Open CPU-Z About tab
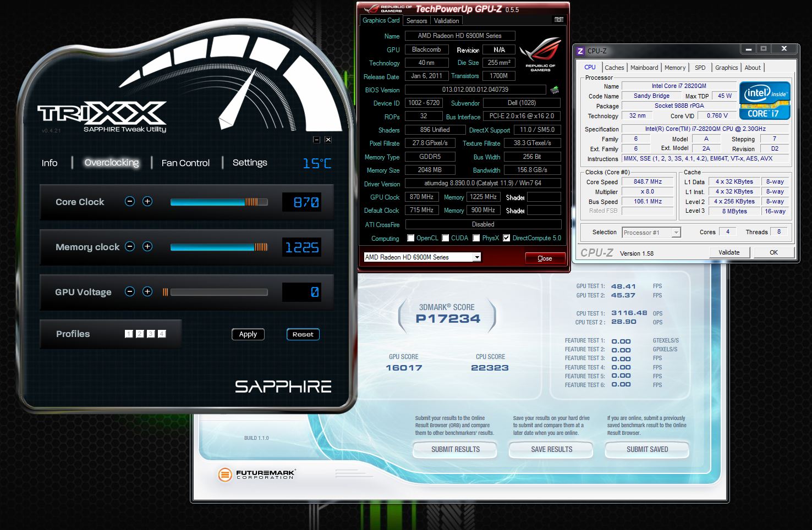Screen dimensions: 812x530 point(753,68)
